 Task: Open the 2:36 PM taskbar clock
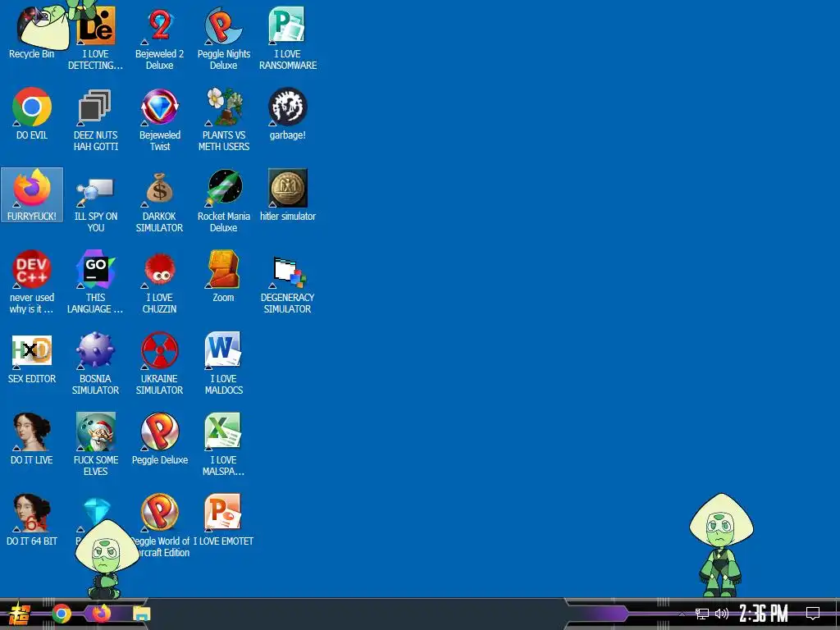pyautogui.click(x=764, y=614)
